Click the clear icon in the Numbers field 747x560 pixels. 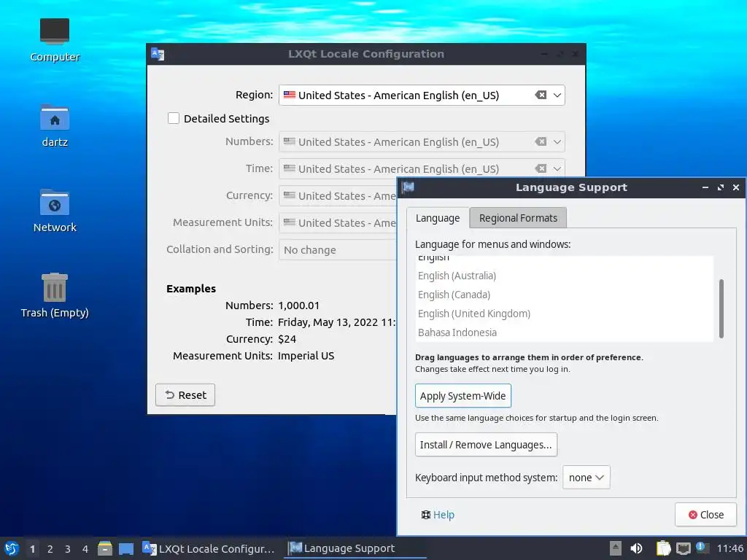point(541,141)
